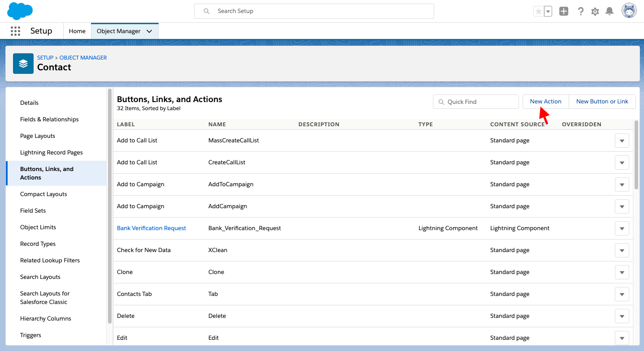Image resolution: width=644 pixels, height=351 pixels.
Task: Click the Contact object layers icon
Action: coord(23,64)
